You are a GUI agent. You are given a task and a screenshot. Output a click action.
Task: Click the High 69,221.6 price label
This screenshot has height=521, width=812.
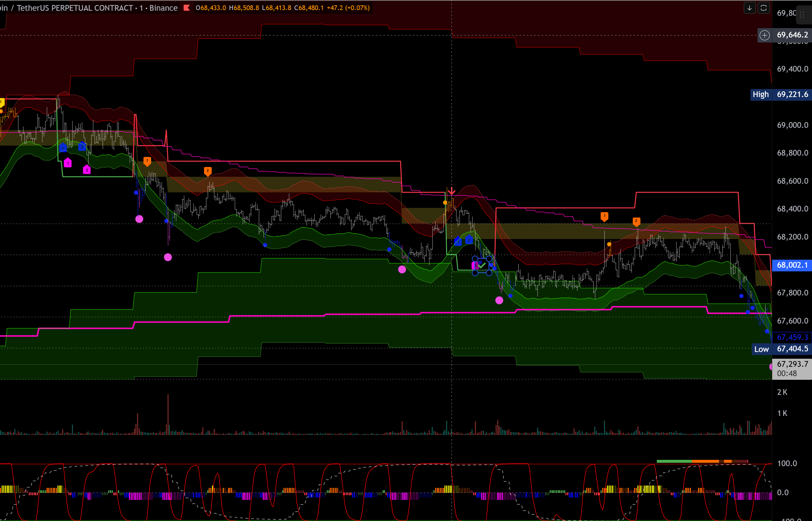pos(780,94)
